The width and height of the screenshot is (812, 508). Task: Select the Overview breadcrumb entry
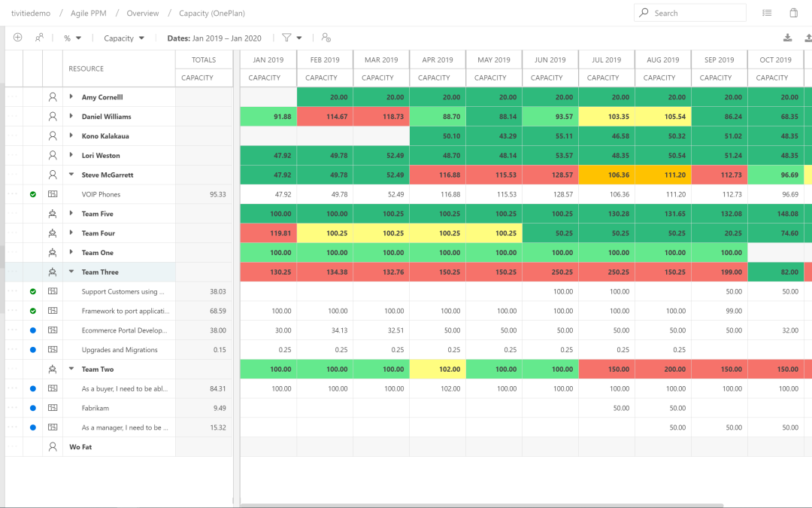click(x=142, y=13)
